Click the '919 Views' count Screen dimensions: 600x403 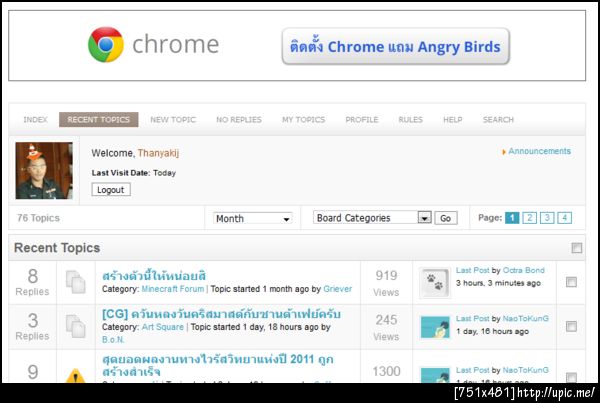[x=386, y=283]
